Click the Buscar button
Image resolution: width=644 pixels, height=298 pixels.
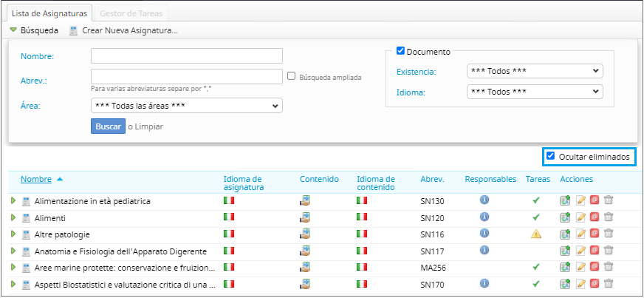tap(108, 126)
